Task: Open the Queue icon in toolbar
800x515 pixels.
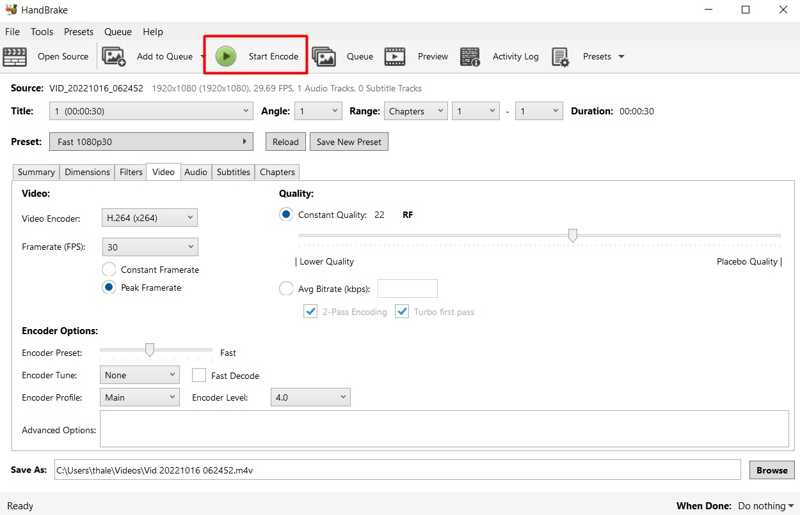Action: coord(324,57)
